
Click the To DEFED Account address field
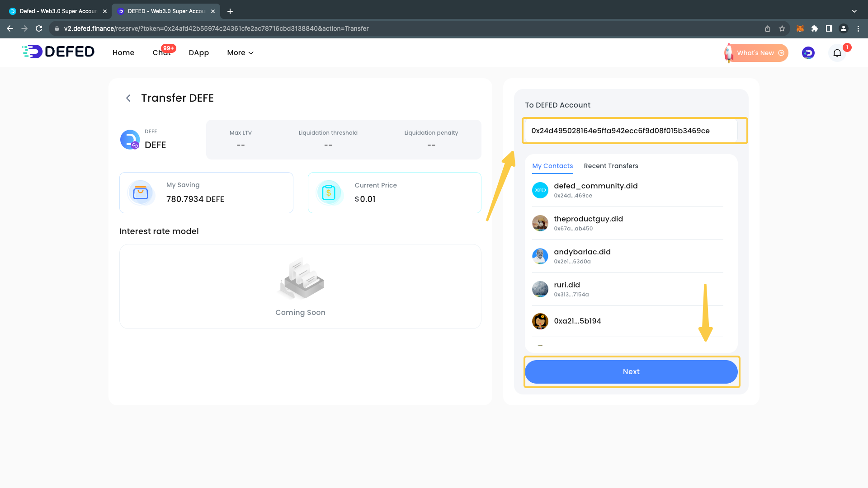pos(631,131)
